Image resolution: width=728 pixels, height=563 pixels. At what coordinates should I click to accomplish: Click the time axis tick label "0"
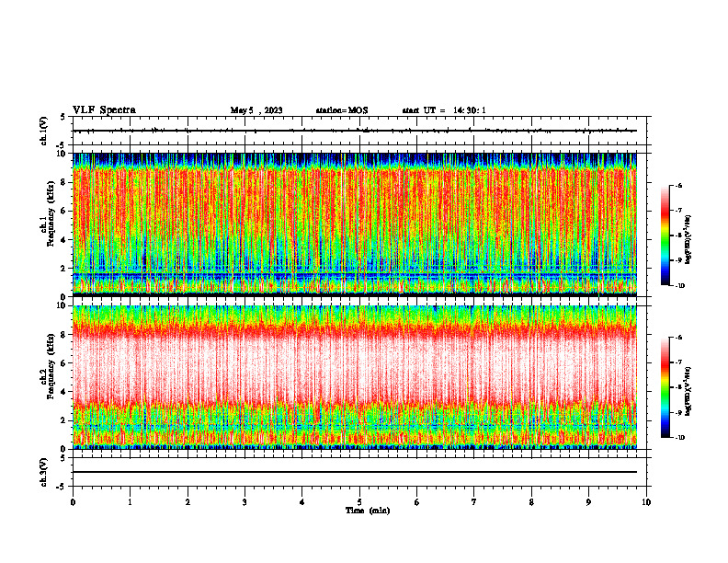click(73, 502)
